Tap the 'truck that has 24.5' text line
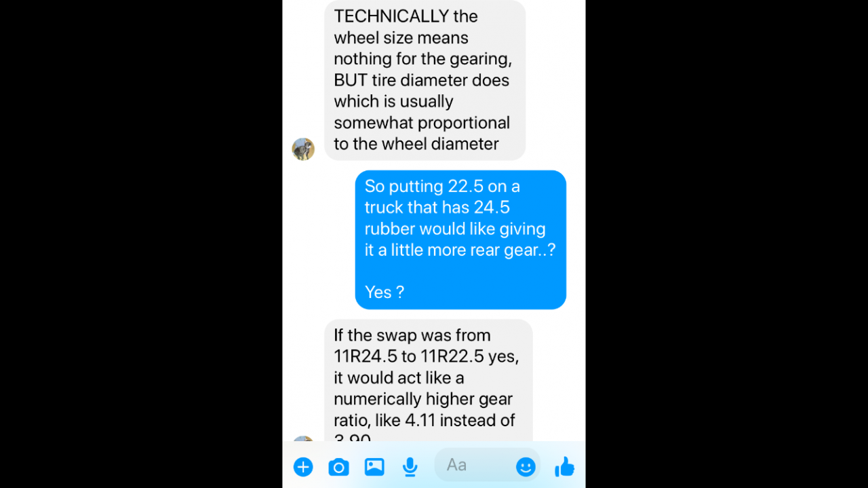Viewport: 868px width, 488px height. click(437, 207)
